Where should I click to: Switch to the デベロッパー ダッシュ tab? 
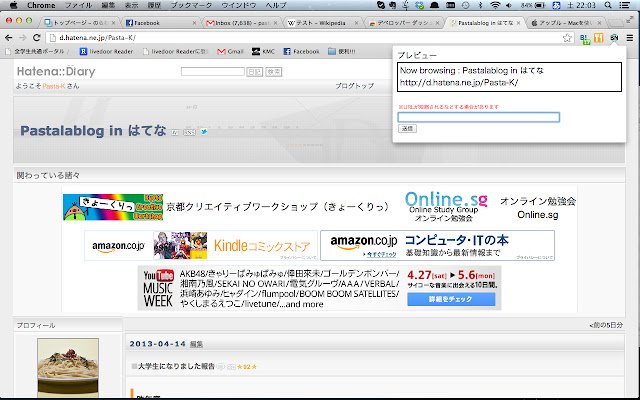point(402,23)
